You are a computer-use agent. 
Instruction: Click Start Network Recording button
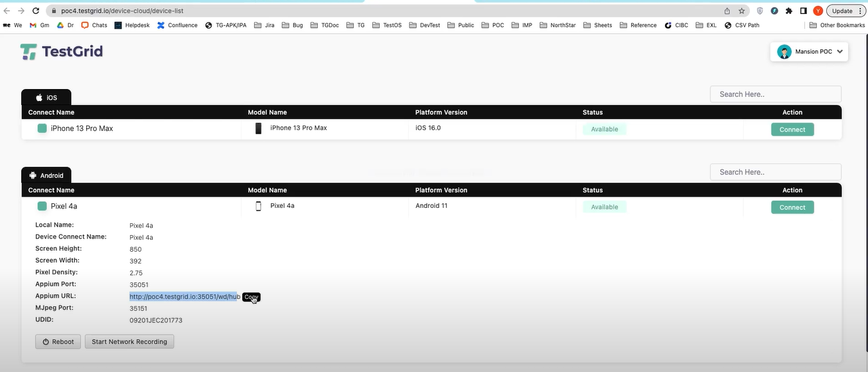click(x=129, y=341)
